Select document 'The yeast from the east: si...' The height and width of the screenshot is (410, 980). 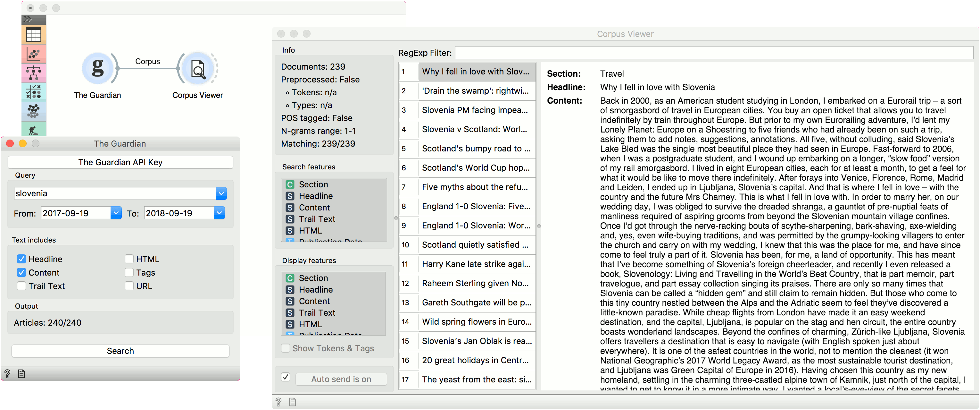pyautogui.click(x=477, y=380)
